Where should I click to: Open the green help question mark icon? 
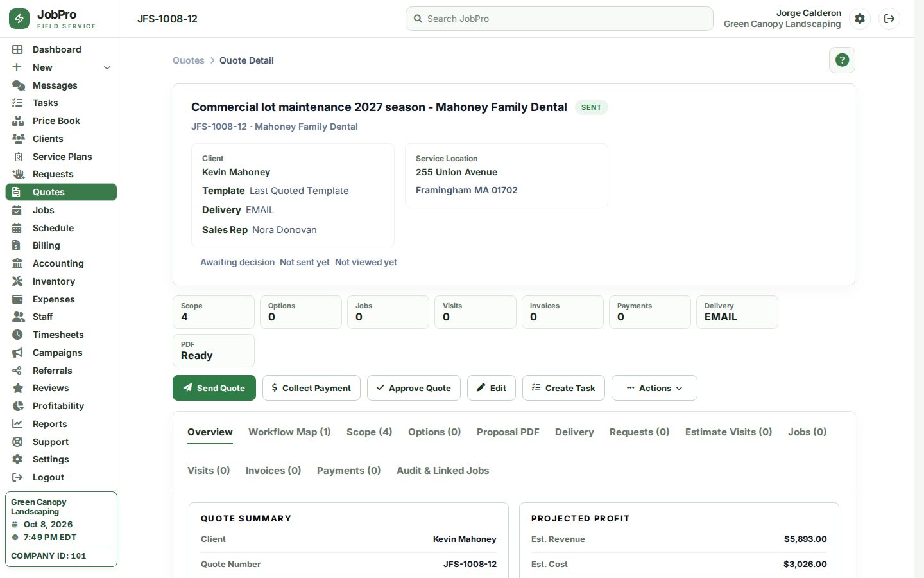click(842, 60)
